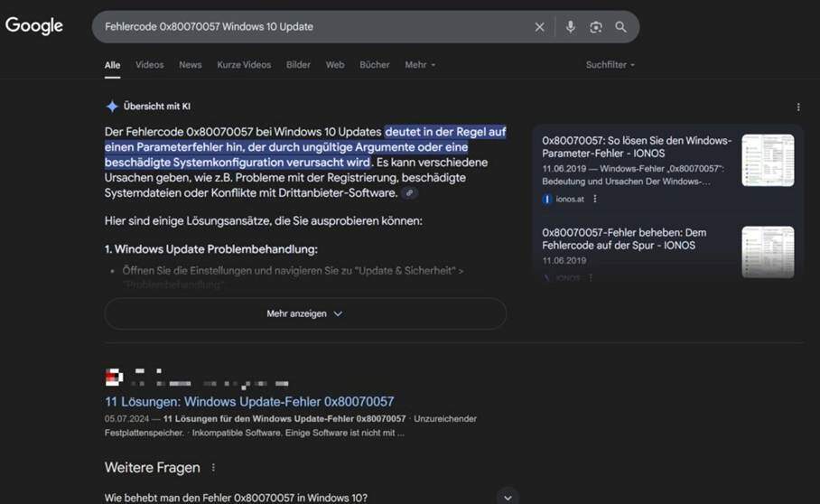Open the AI overview three-dot menu
820x504 pixels.
(x=798, y=107)
